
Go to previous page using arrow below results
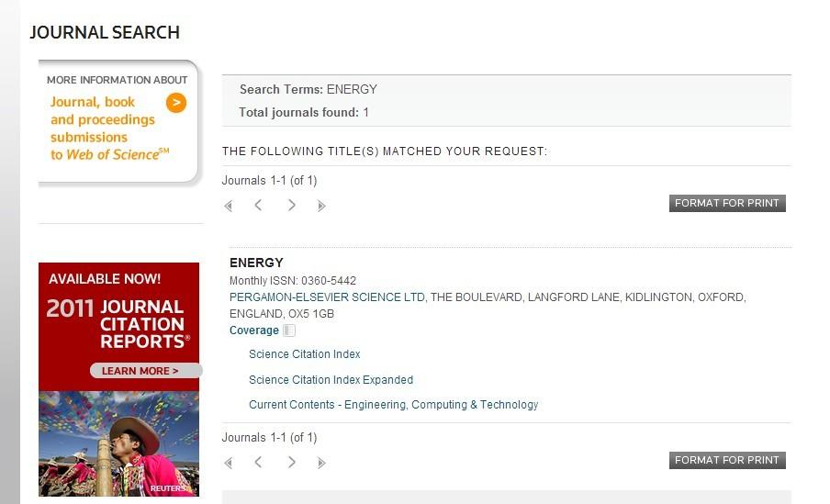pos(258,463)
